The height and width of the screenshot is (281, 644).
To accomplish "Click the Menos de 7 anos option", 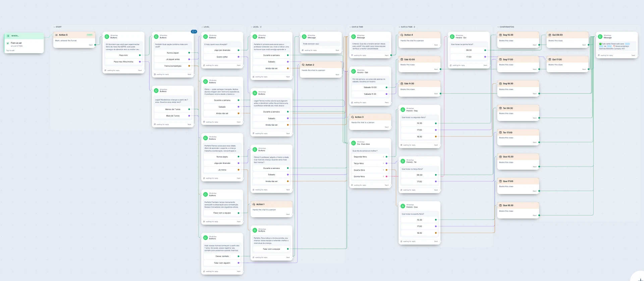I will [x=173, y=109].
